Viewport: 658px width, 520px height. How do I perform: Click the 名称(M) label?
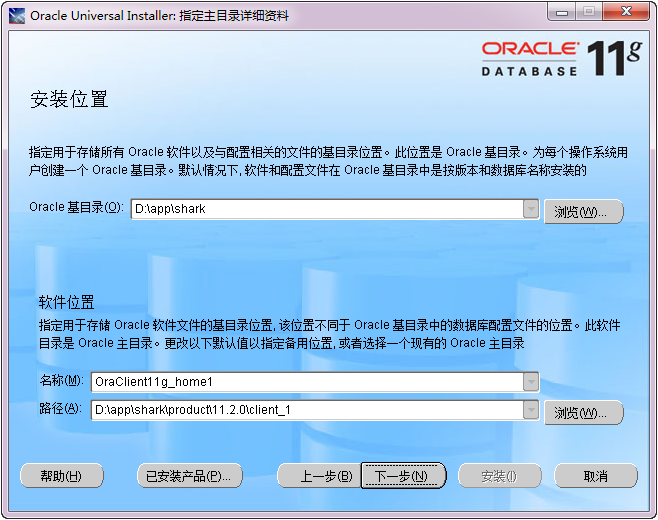(62, 380)
